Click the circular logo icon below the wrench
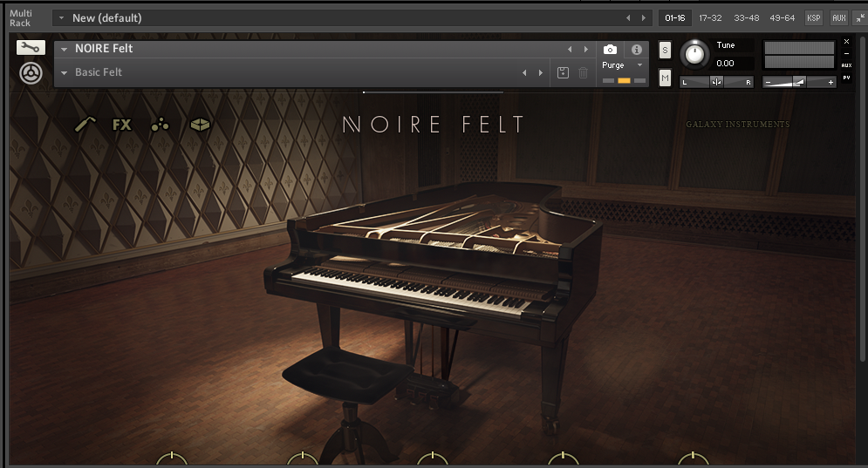This screenshot has height=468, width=868. coord(31,73)
